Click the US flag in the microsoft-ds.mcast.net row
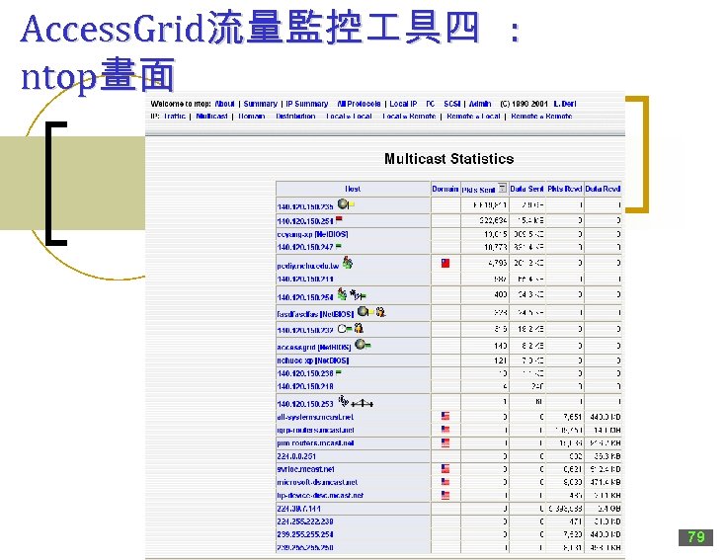 [445, 482]
